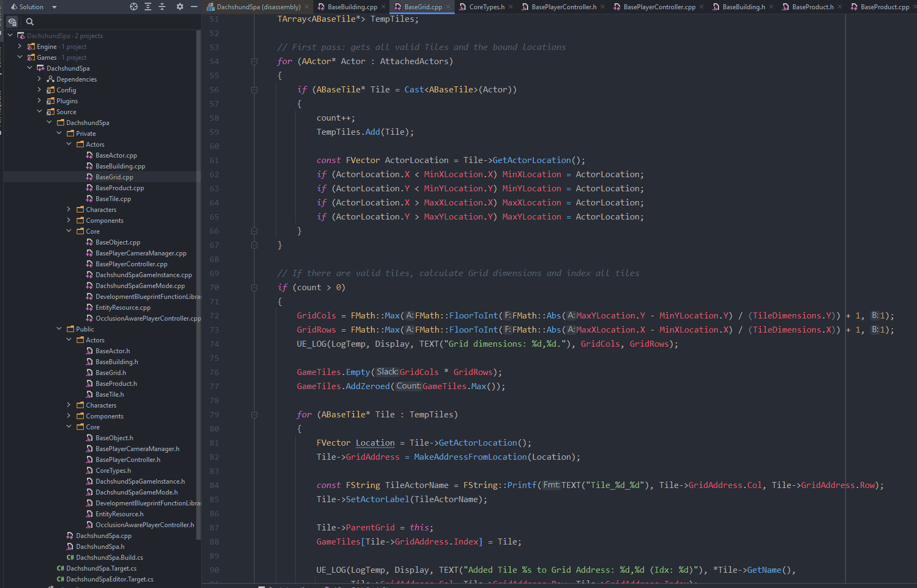The width and height of the screenshot is (917, 588).
Task: Toggle the show all files eye icon
Action: click(12, 22)
